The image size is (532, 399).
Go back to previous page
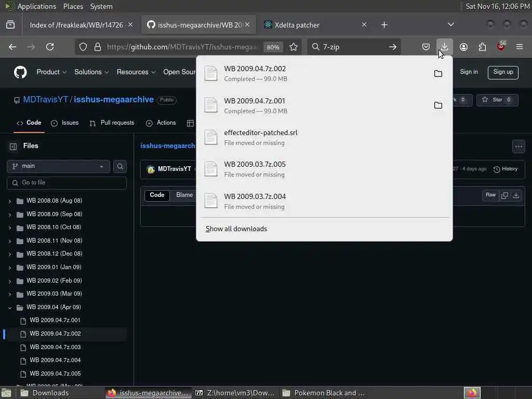coord(12,47)
